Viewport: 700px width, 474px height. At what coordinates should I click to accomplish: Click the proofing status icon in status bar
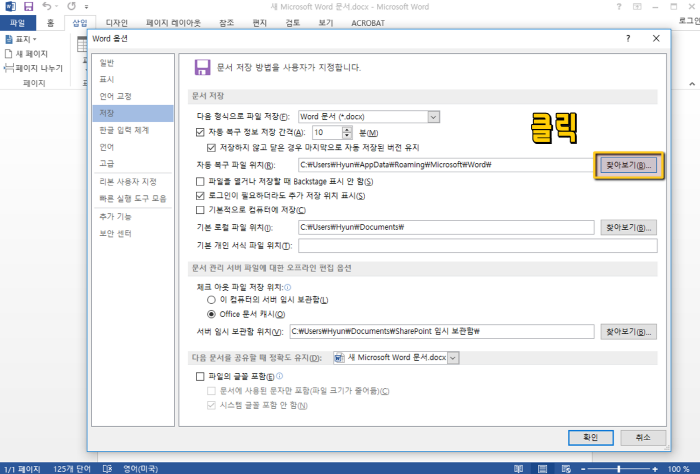tap(107, 468)
